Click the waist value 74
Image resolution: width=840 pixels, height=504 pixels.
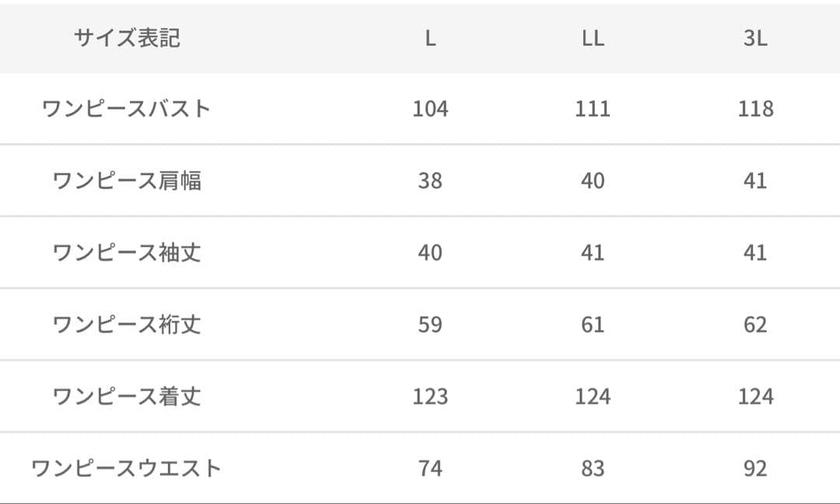(430, 469)
